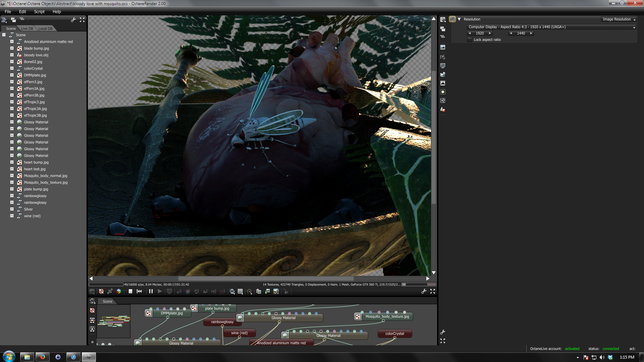The image size is (644, 362).
Task: Select the resolution node icon in sidebar
Action: click(x=443, y=66)
